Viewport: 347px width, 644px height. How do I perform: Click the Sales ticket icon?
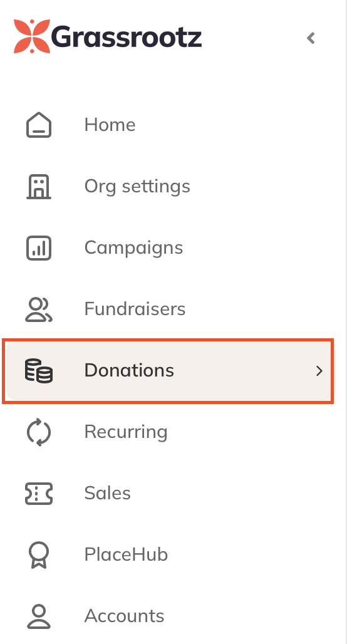[39, 494]
